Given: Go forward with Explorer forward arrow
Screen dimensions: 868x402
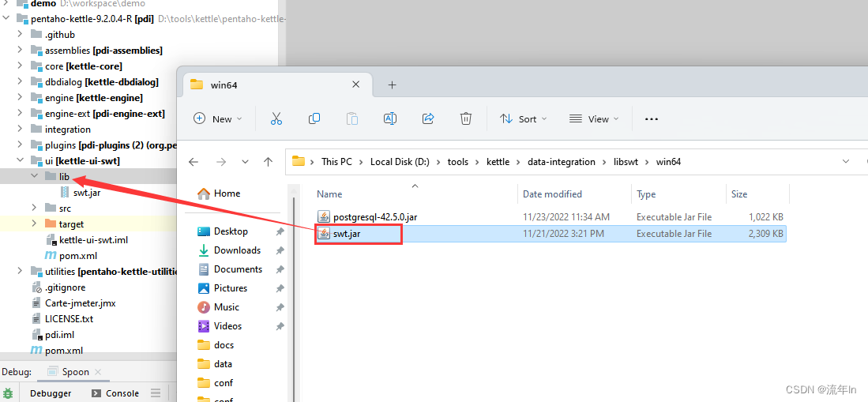Looking at the screenshot, I should coord(221,162).
